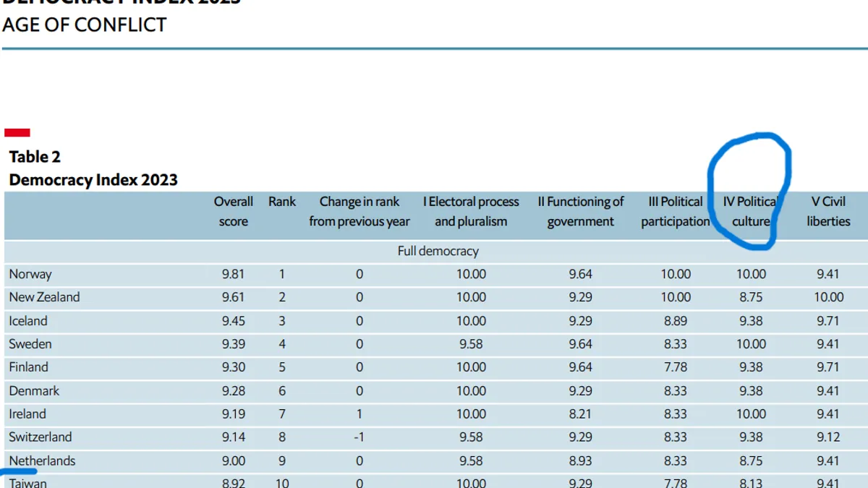Click Ireland's functioning of government score 8.21
The height and width of the screenshot is (488, 868).
click(580, 414)
